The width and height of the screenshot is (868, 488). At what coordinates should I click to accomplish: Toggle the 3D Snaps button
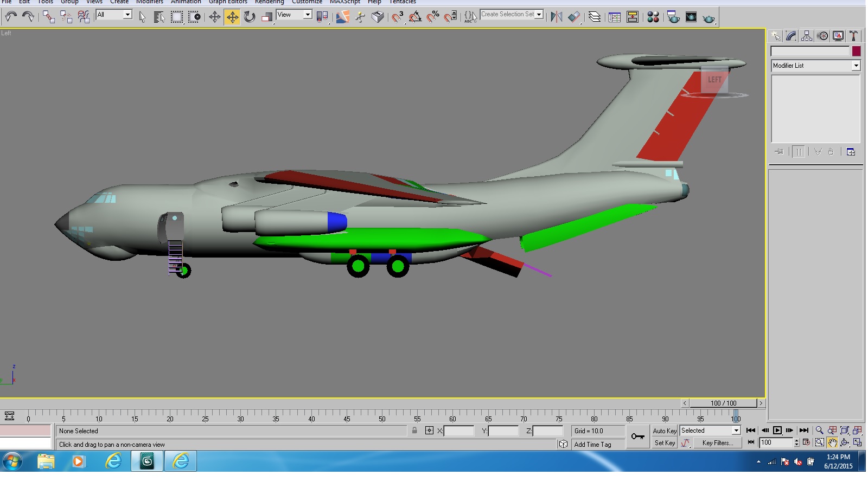(397, 17)
